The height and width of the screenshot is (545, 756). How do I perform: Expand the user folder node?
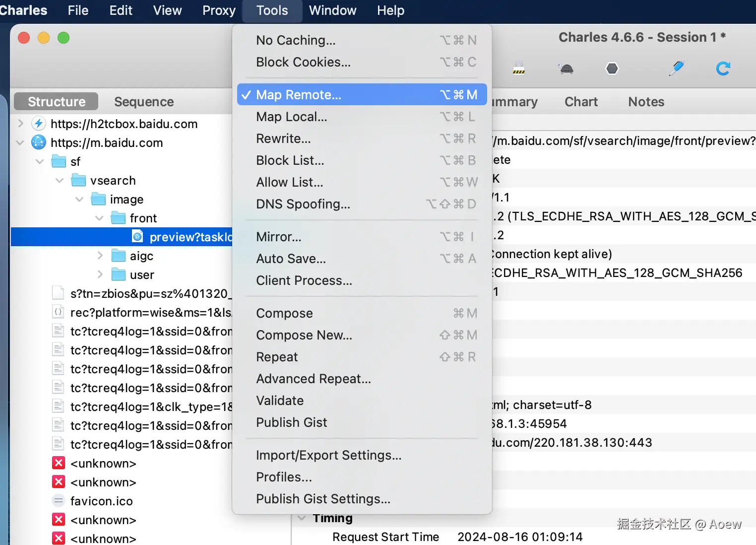tap(100, 274)
